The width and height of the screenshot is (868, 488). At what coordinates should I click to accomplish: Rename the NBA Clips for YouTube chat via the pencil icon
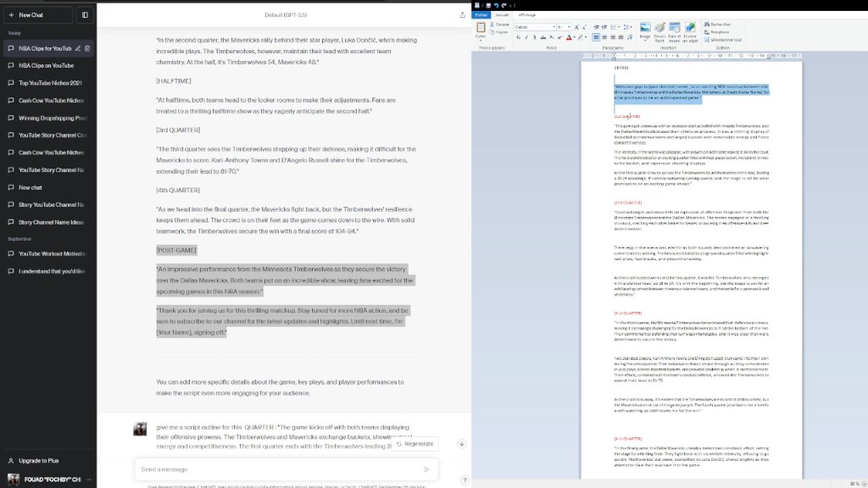(x=78, y=48)
